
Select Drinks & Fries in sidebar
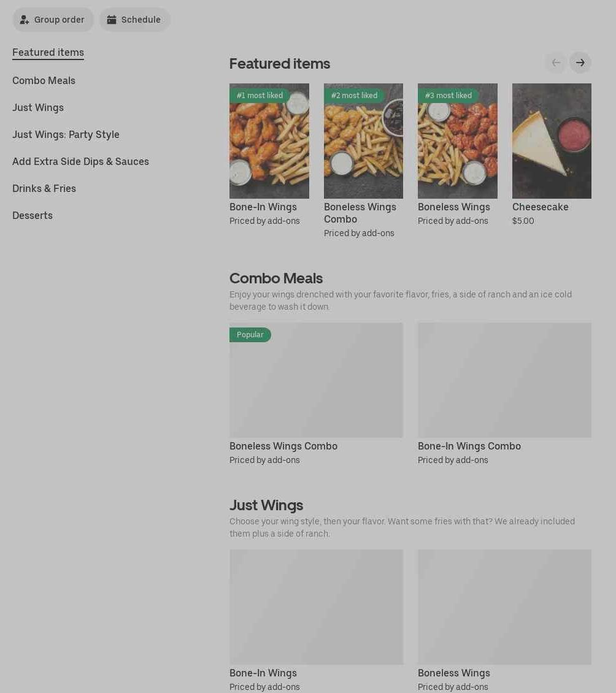[44, 188]
